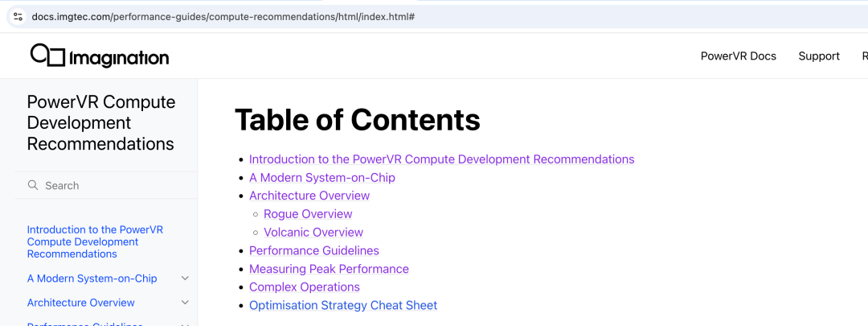
Task: Select Architecture Overview in sidebar
Action: click(80, 303)
